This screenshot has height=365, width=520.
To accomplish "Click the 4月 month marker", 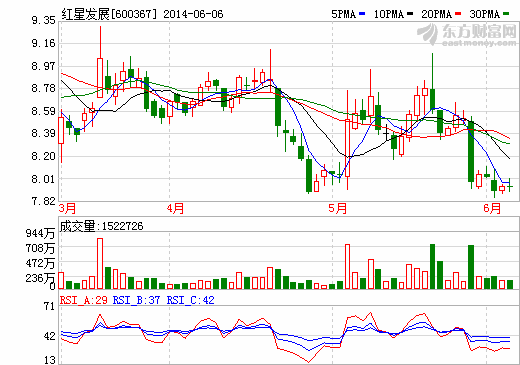I will click(x=175, y=209).
